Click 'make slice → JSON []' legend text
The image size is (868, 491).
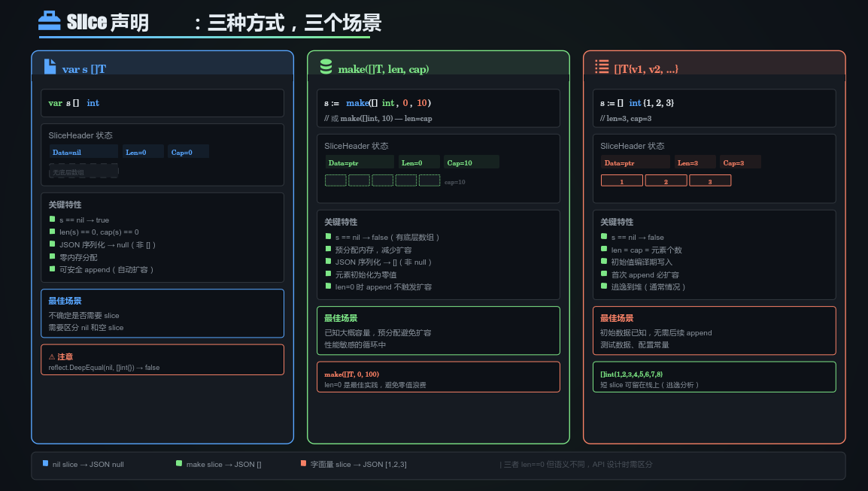tap(223, 465)
